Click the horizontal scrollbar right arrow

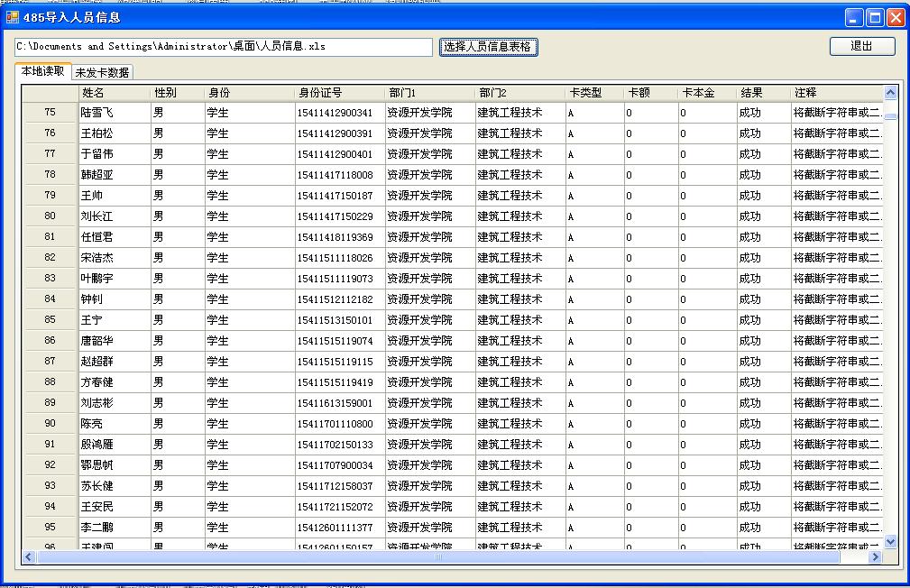tap(874, 557)
